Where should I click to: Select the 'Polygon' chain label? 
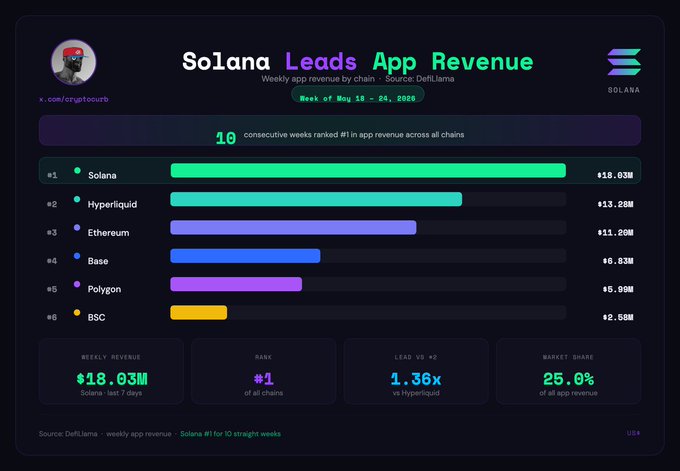click(105, 289)
